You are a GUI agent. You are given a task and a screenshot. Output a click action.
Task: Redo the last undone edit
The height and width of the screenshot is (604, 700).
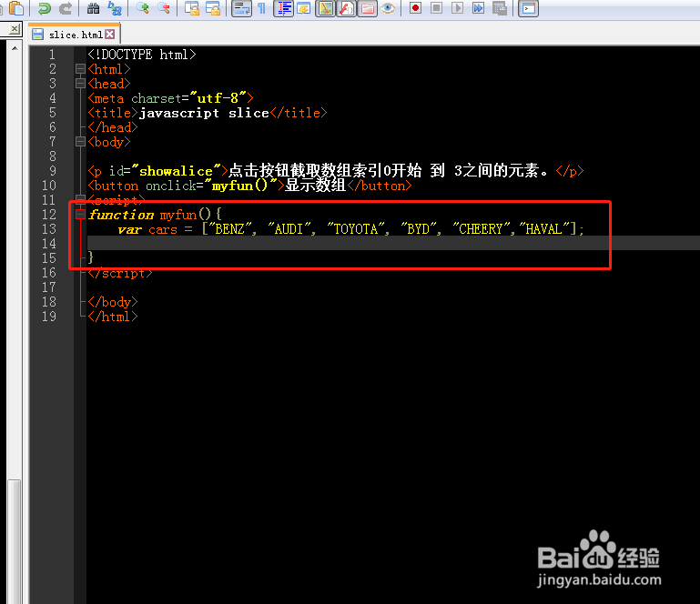(66, 8)
